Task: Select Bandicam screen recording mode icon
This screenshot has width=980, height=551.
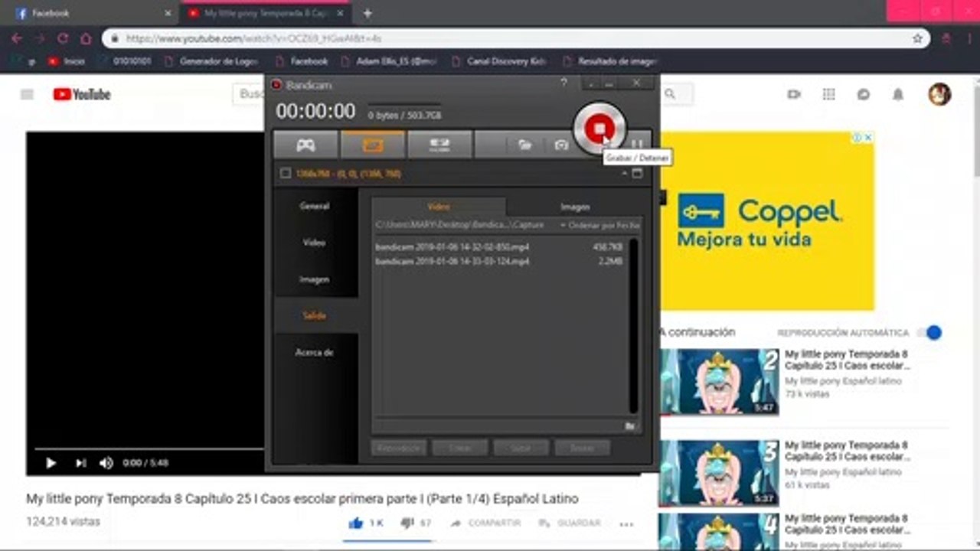Action: 373,145
